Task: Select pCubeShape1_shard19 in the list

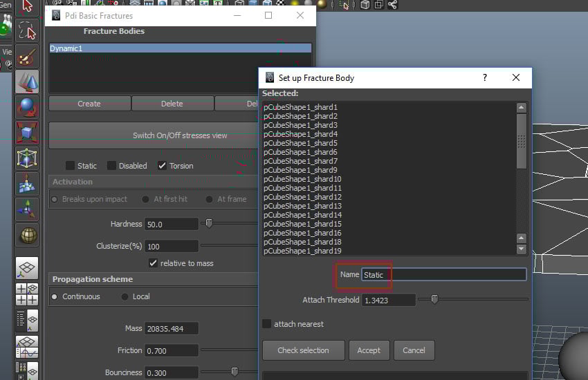Action: (x=302, y=251)
